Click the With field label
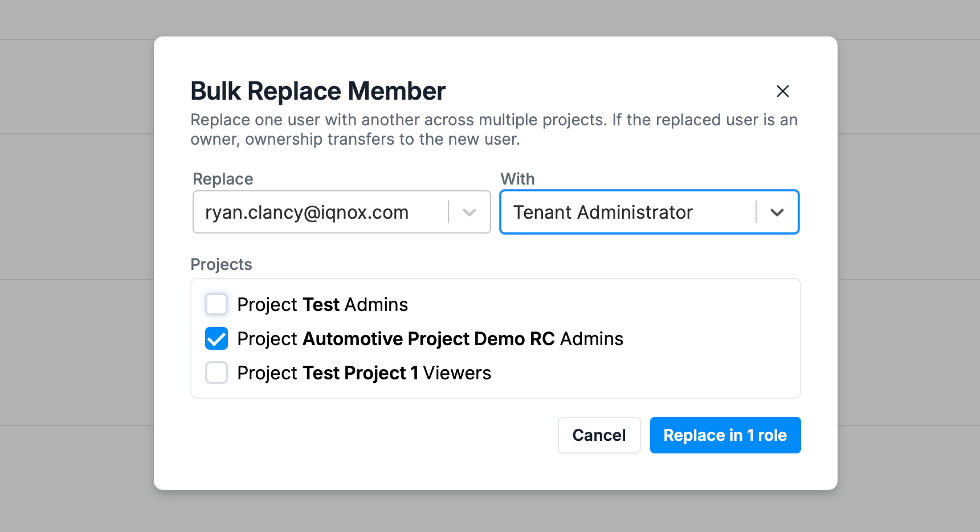 517,179
